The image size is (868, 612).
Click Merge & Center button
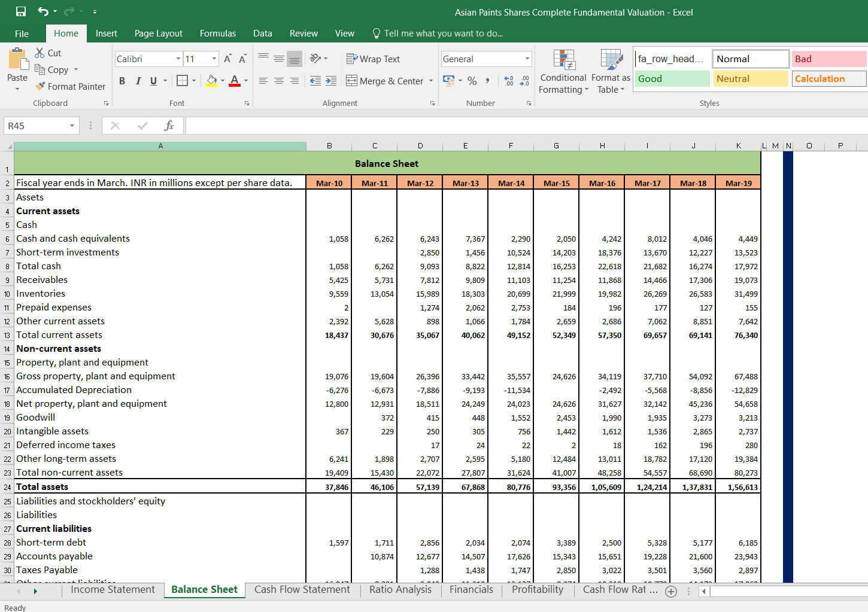tap(385, 81)
